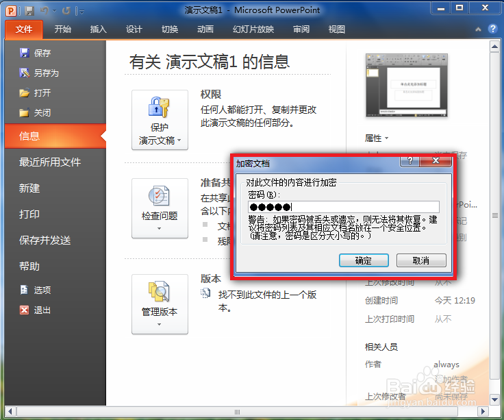
Task: Close the PowerPoint window
Action: click(485, 8)
